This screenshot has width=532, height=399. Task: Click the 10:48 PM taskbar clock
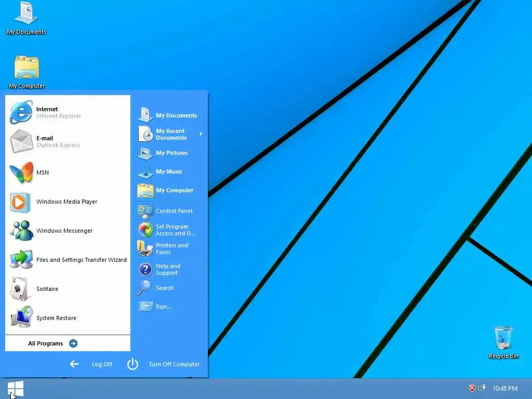pyautogui.click(x=505, y=388)
